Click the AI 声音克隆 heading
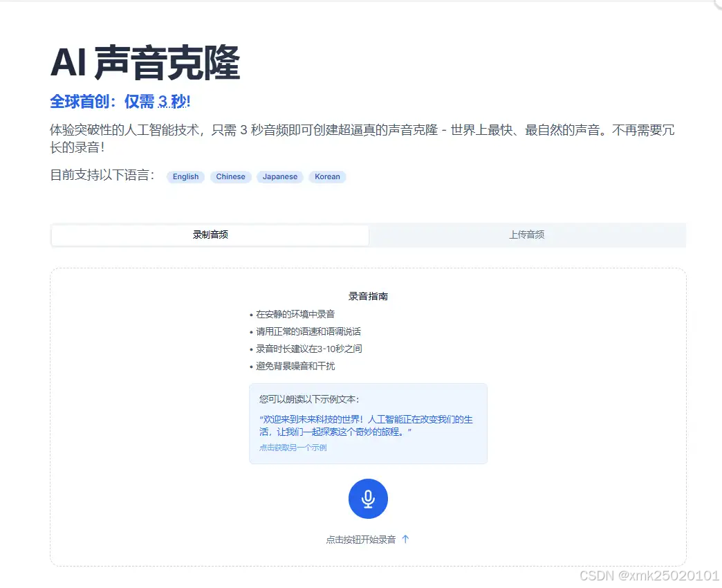The width and height of the screenshot is (722, 588). point(145,63)
